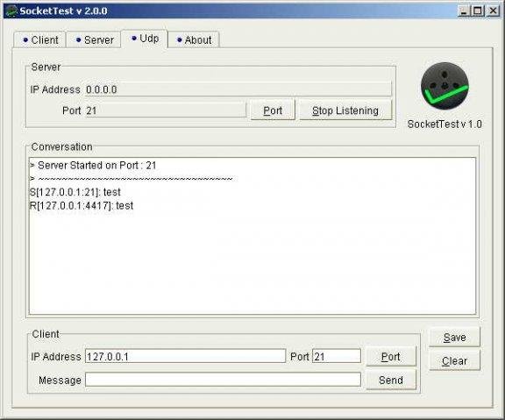Maximize the SocketTest window
505x420 pixels.
pyautogui.click(x=478, y=11)
